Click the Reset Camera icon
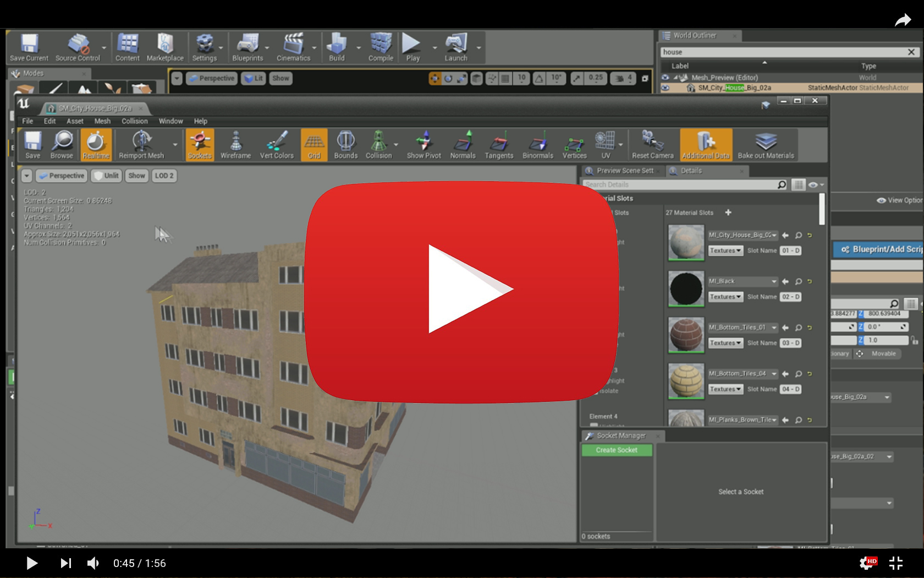This screenshot has height=578, width=924. click(652, 145)
